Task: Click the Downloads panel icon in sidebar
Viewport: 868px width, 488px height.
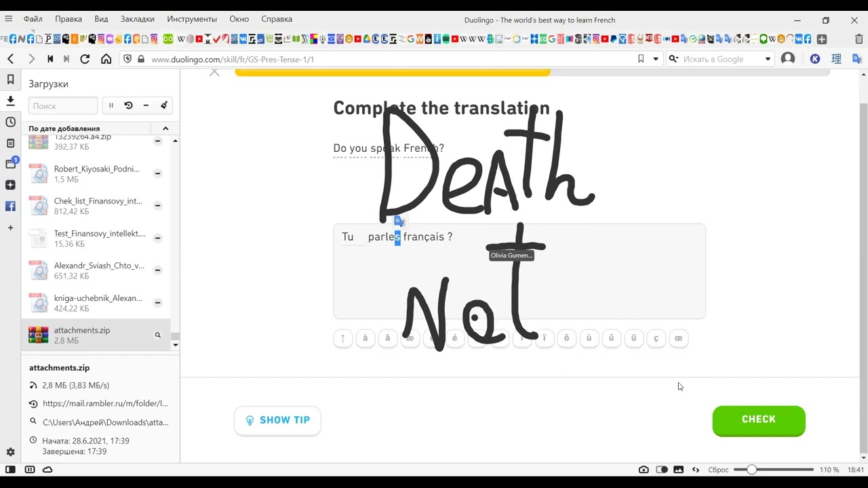Action: [10, 101]
